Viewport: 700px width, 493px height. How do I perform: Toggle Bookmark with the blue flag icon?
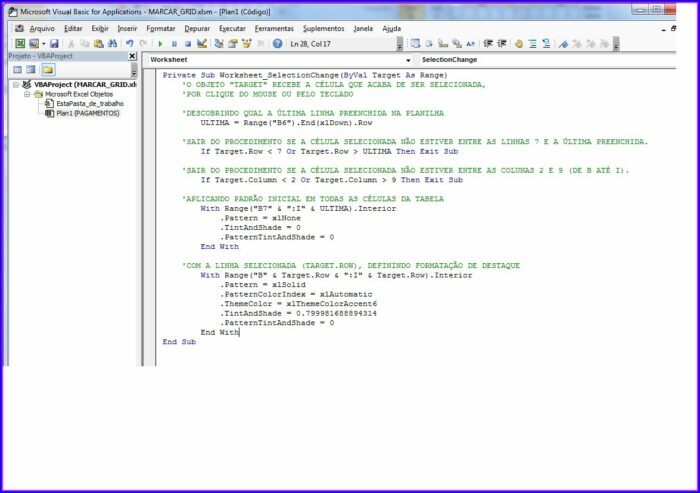click(563, 44)
